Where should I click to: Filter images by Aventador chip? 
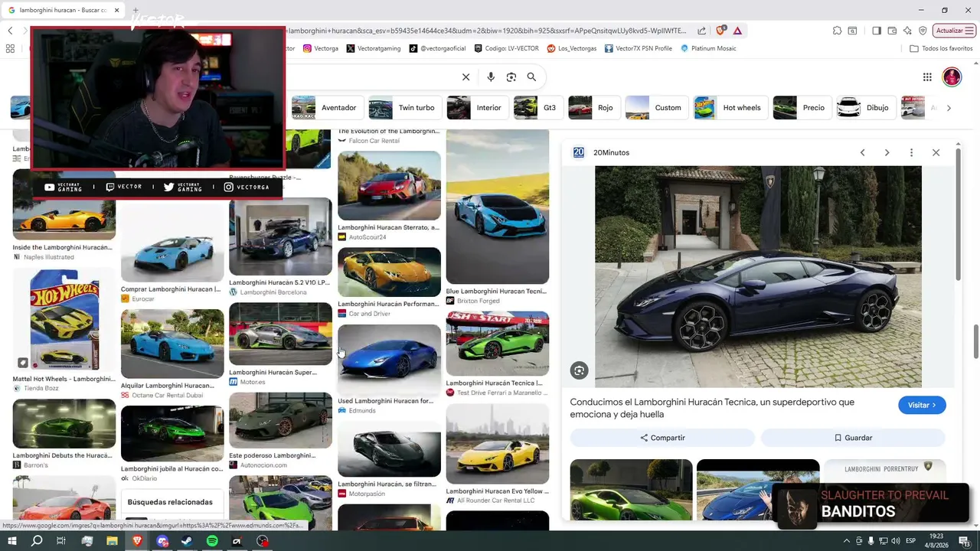tap(326, 108)
